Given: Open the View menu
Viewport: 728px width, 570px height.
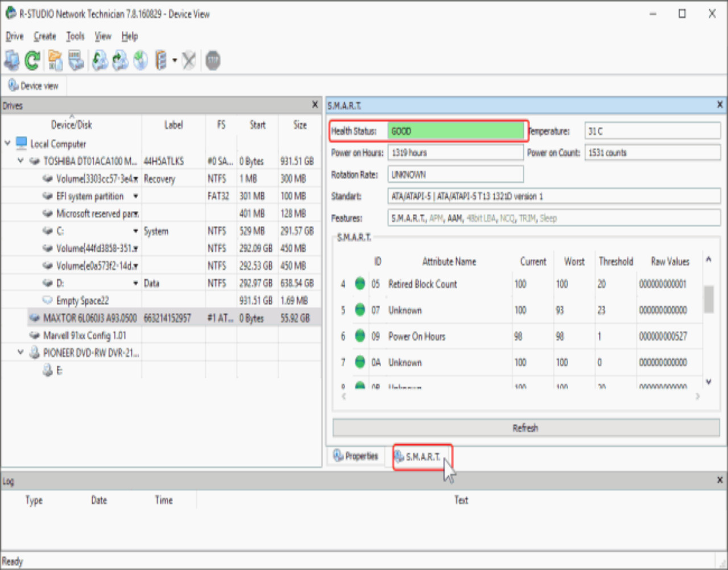Looking at the screenshot, I should [x=103, y=36].
